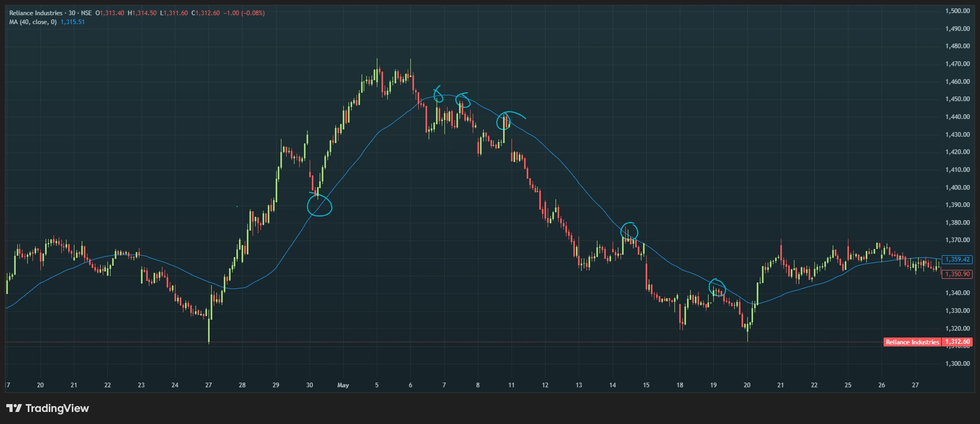Click date 12 on the time axis
This screenshot has height=424, width=980.
tap(545, 385)
